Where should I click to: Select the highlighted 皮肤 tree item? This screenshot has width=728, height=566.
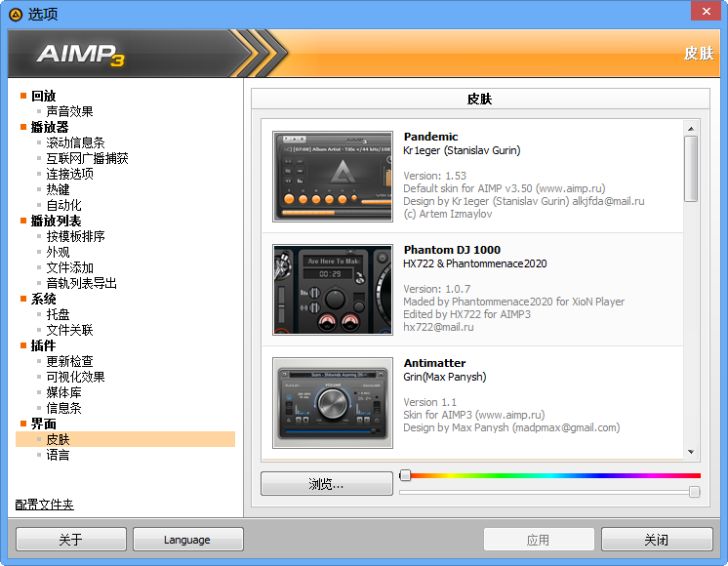click(125, 439)
